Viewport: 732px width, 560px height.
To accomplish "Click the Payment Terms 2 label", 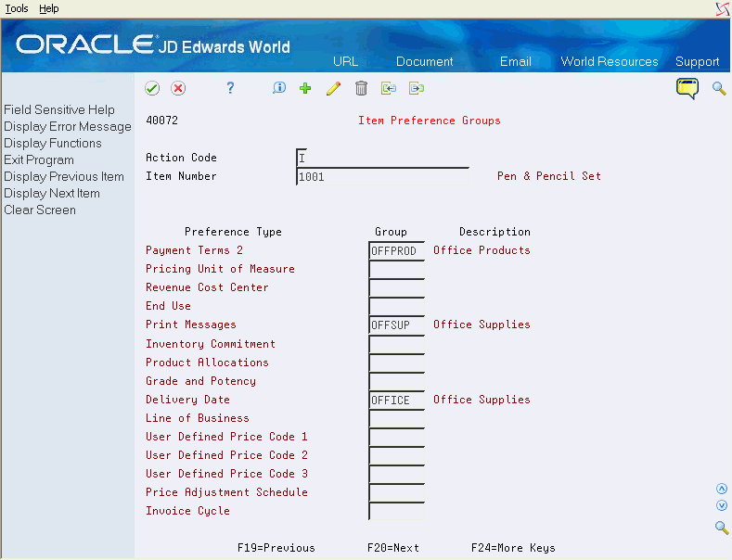I will click(x=194, y=250).
